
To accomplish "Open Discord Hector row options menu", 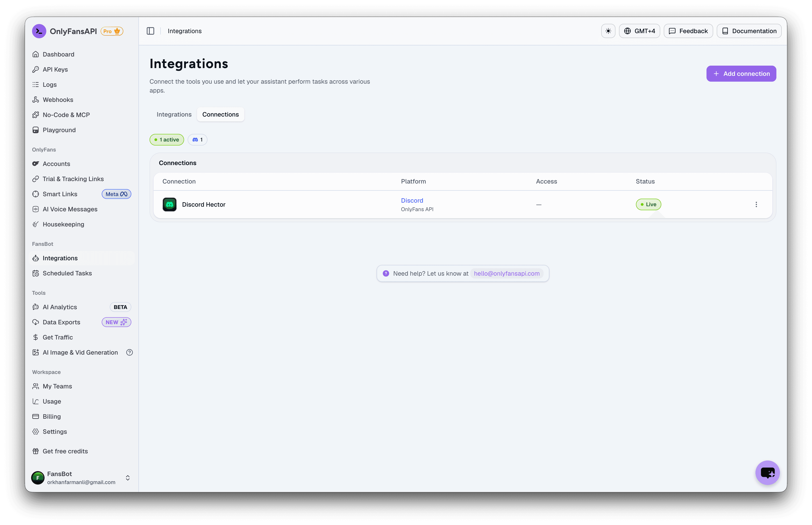I will click(756, 204).
